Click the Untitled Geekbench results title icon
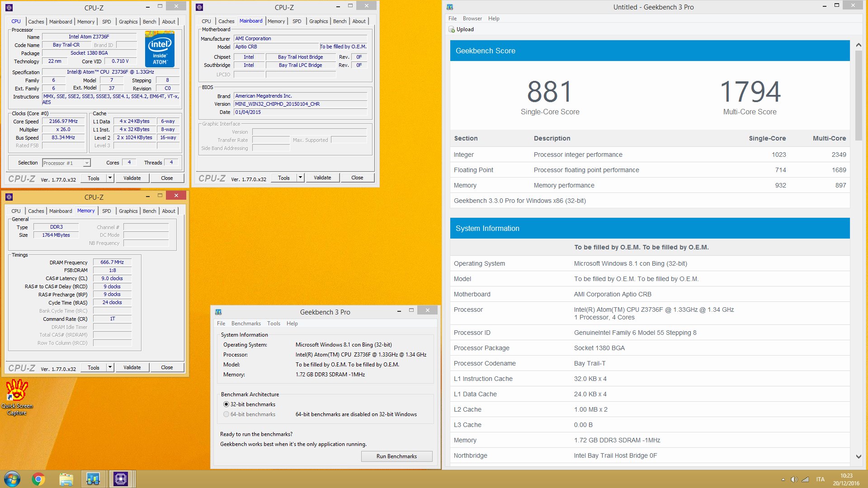The image size is (868, 488). tap(450, 7)
